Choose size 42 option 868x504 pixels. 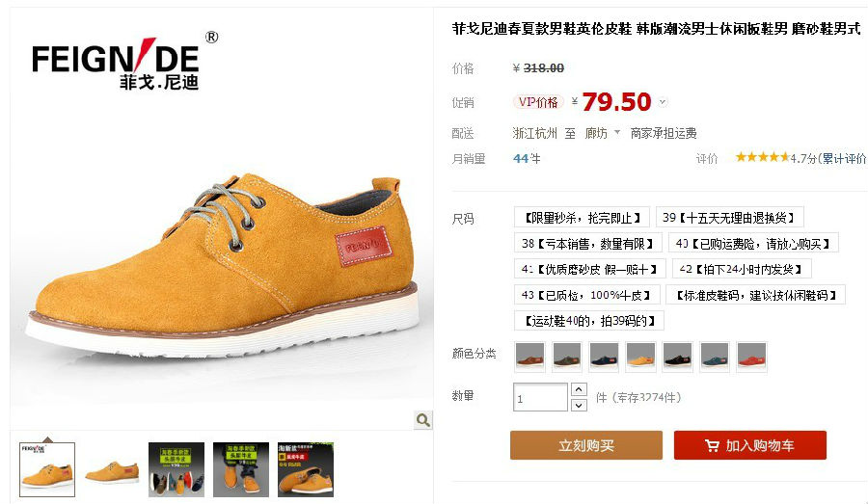(742, 270)
